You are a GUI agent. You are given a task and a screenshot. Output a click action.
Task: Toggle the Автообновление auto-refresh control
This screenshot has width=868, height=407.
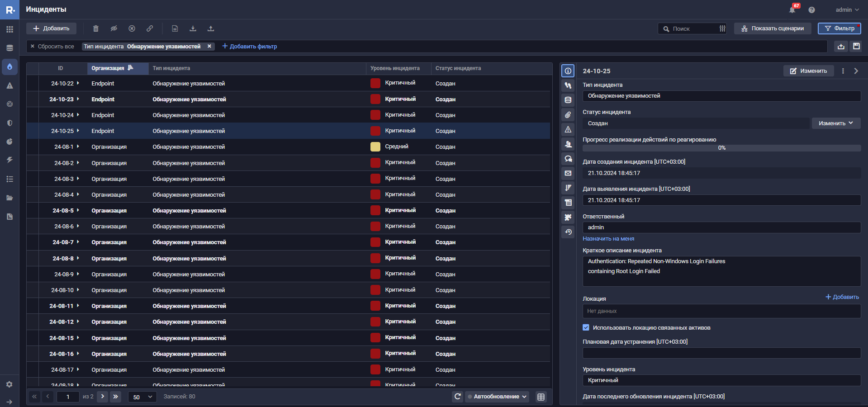pyautogui.click(x=497, y=397)
